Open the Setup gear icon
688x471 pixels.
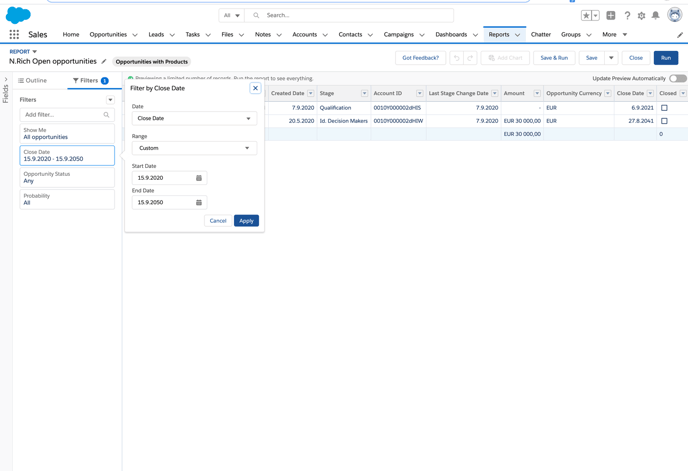641,16
